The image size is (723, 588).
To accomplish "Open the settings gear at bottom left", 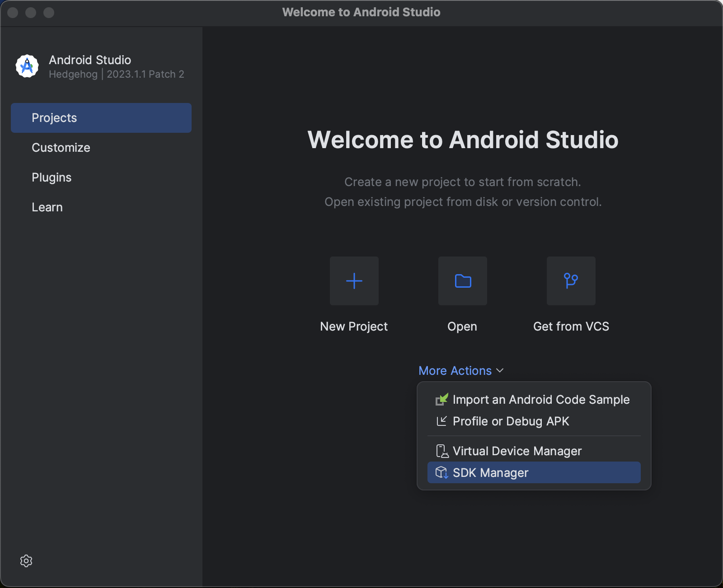I will click(26, 561).
